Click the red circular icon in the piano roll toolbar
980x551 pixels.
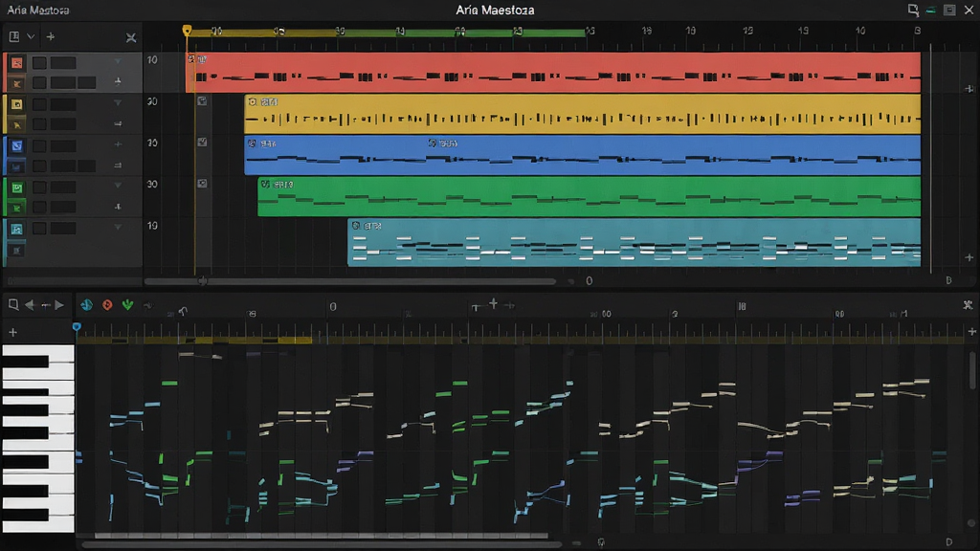coord(107,305)
